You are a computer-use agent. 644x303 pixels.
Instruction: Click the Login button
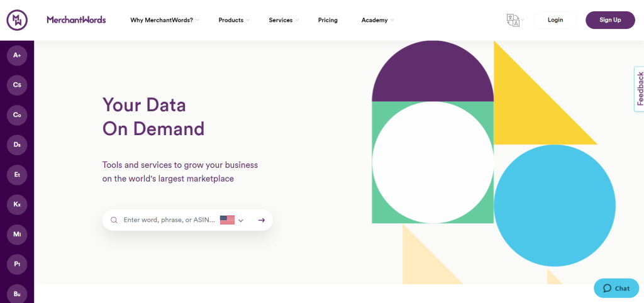(x=555, y=20)
